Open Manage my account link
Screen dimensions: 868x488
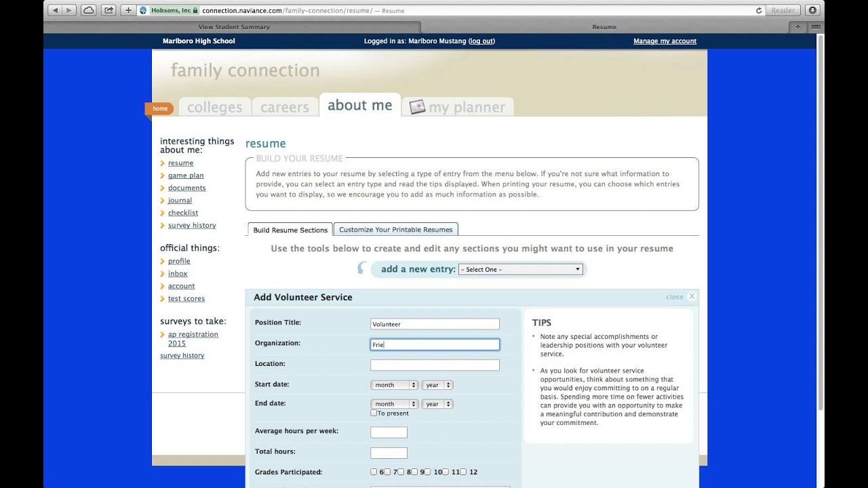coord(665,41)
